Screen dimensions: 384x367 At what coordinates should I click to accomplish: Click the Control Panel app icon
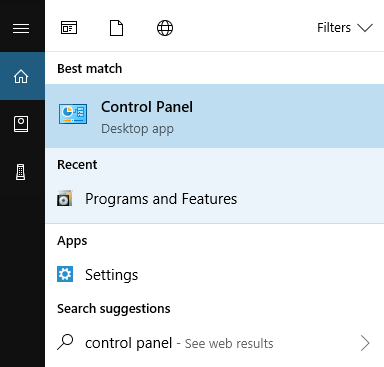click(x=73, y=114)
